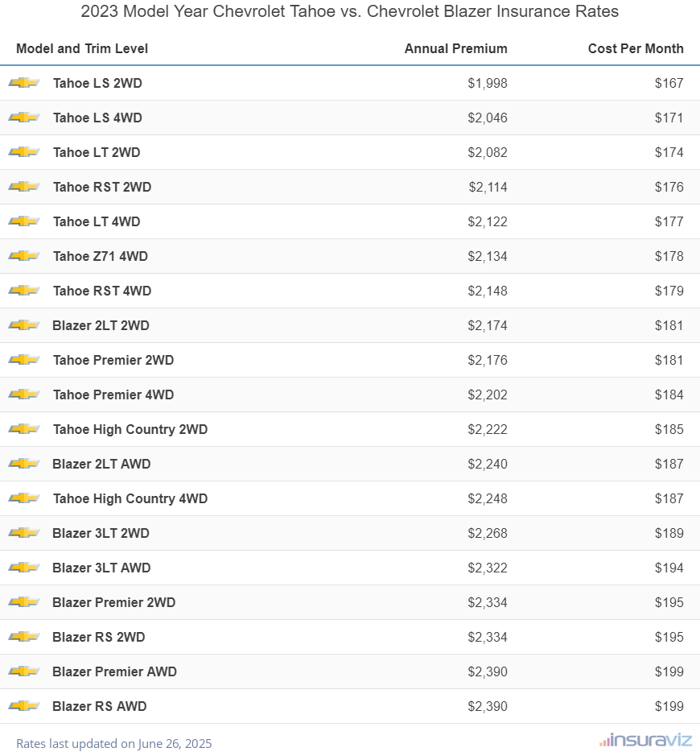700x756 pixels.
Task: Click the Chevrolet logo beside Blazer 3LT 2WD
Action: pyautogui.click(x=23, y=533)
